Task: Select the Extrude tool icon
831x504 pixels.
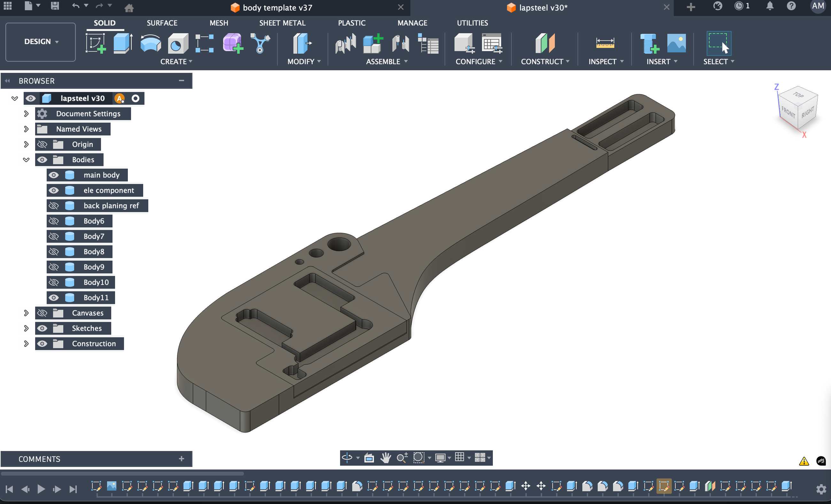Action: (123, 43)
